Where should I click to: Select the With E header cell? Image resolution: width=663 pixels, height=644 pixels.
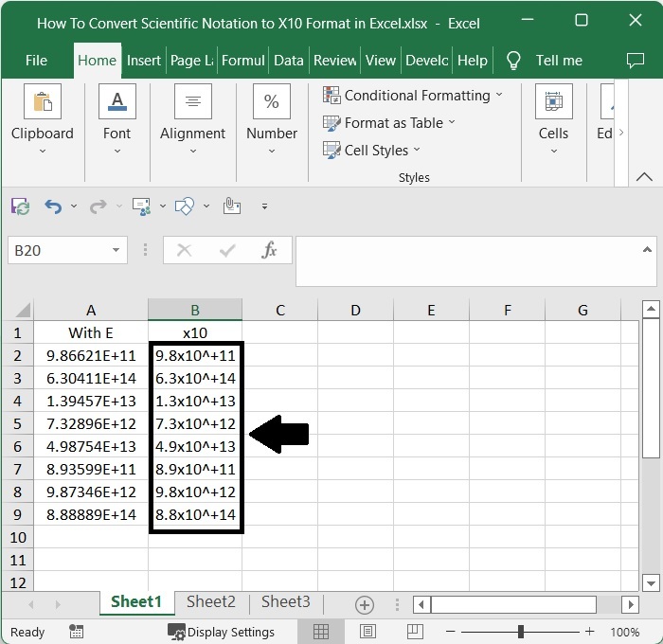point(91,332)
